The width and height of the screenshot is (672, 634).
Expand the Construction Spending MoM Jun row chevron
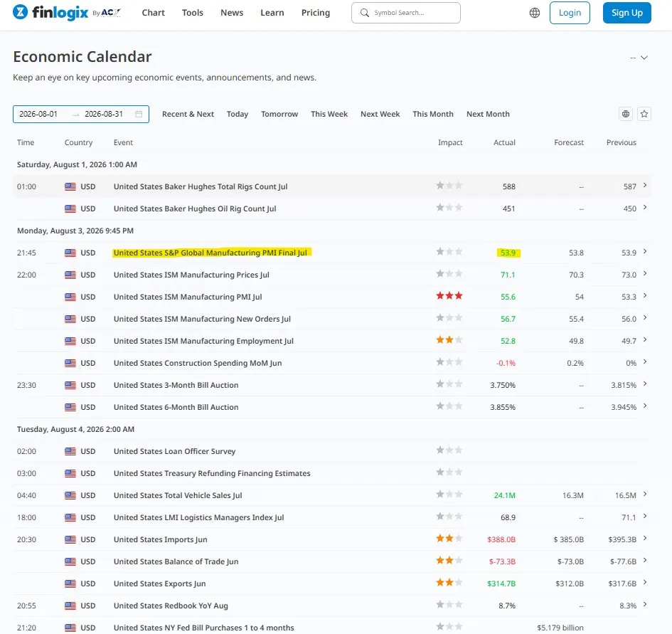[644, 361]
